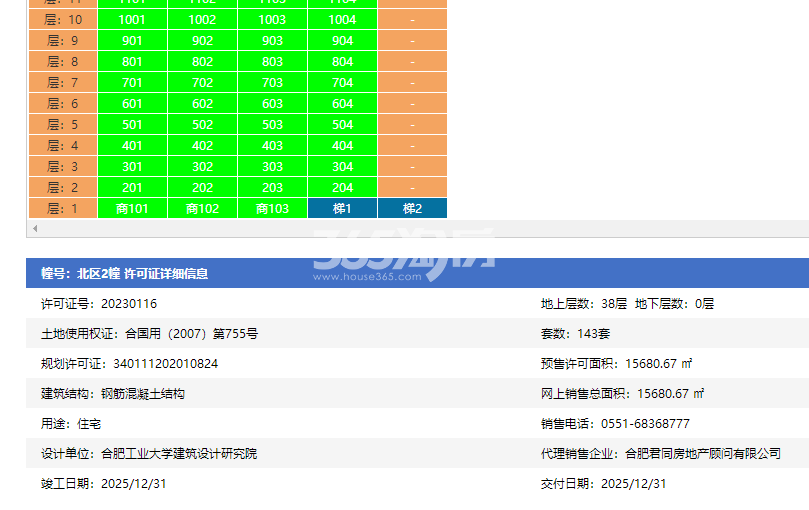The width and height of the screenshot is (809, 510).
Task: Click the 用途：住宅 row
Action: (x=71, y=424)
